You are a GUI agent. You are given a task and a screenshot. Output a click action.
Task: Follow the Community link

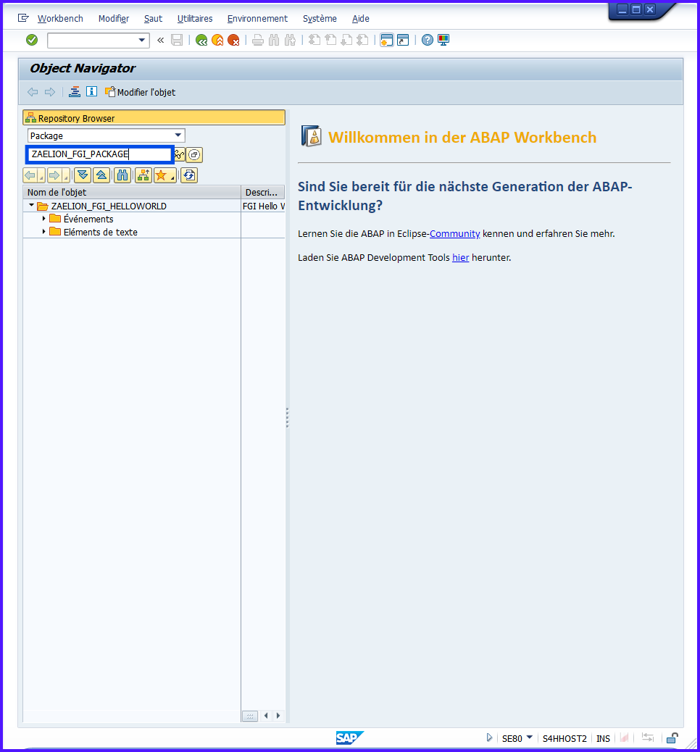454,233
